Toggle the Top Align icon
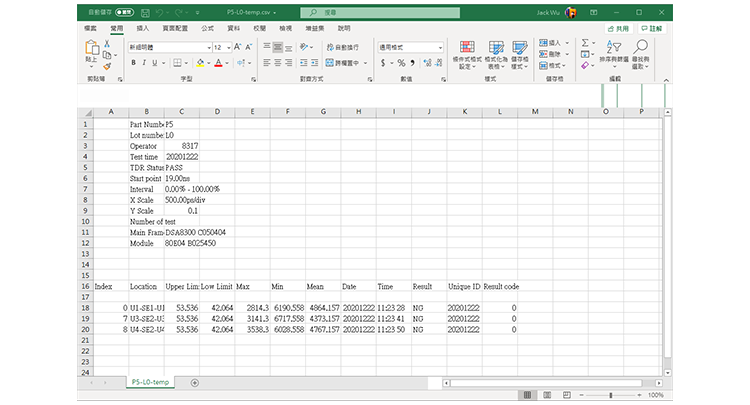750x405 pixels. click(x=267, y=47)
